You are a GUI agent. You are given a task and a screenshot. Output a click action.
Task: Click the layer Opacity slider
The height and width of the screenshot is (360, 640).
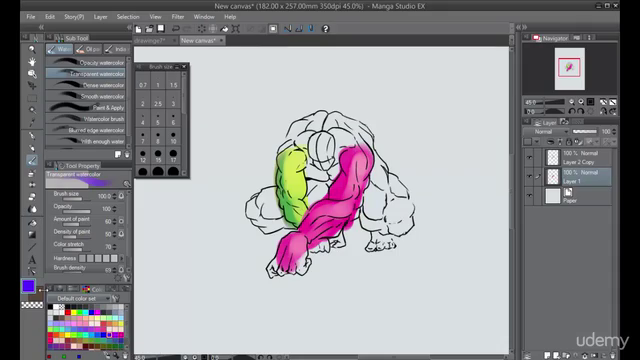584,131
